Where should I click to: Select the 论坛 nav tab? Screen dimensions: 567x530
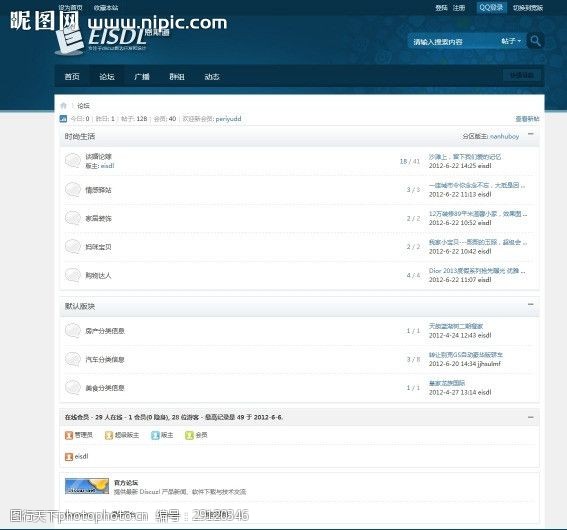[107, 77]
